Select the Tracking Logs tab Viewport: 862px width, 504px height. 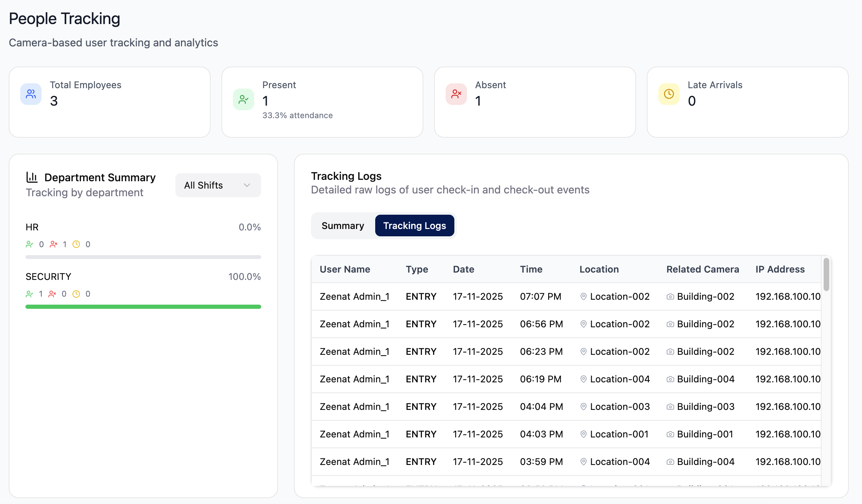point(414,226)
